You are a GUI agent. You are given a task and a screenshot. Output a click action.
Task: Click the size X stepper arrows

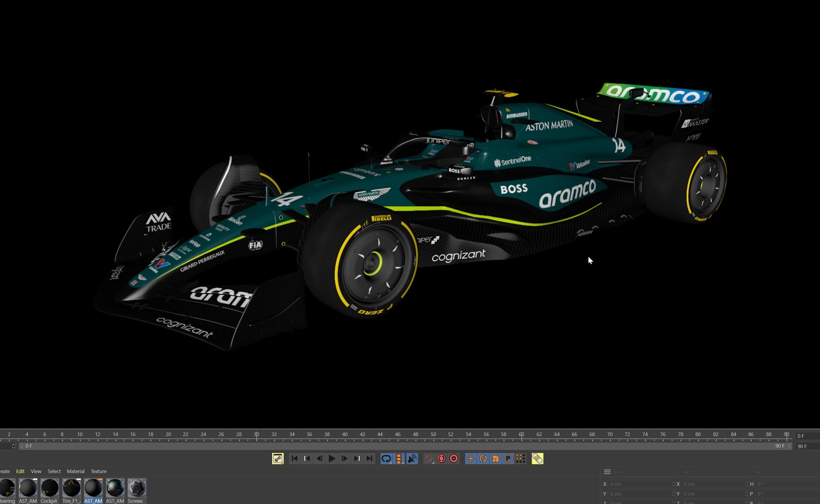click(746, 484)
